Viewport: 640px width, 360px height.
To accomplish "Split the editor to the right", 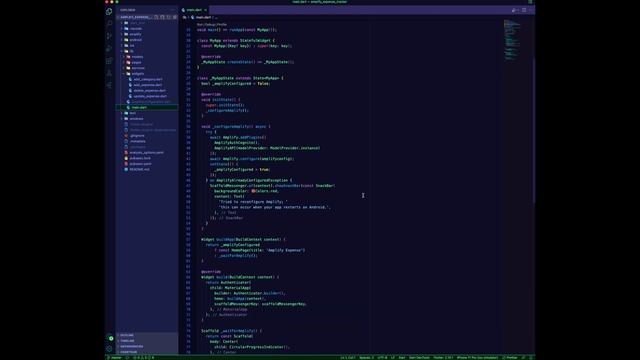I will tap(524, 10).
